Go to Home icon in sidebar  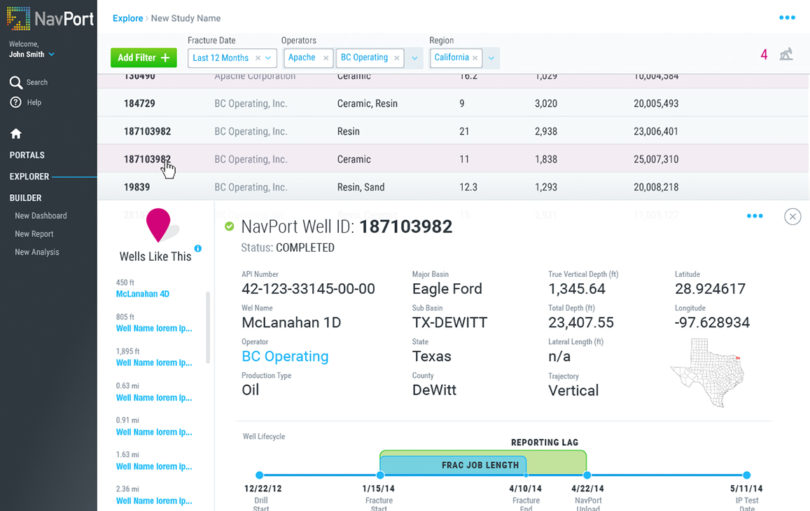pos(16,134)
